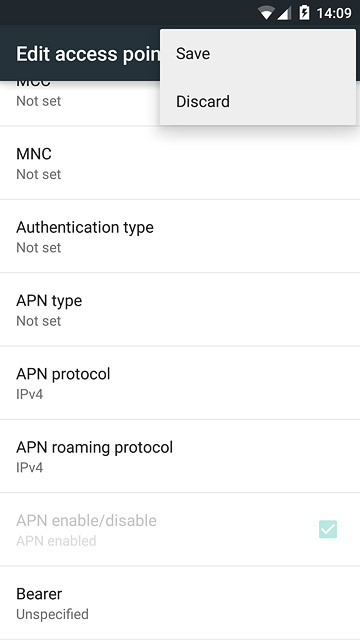The image size is (360, 640).
Task: Tap the Wi-Fi icon in status bar
Action: 266,13
